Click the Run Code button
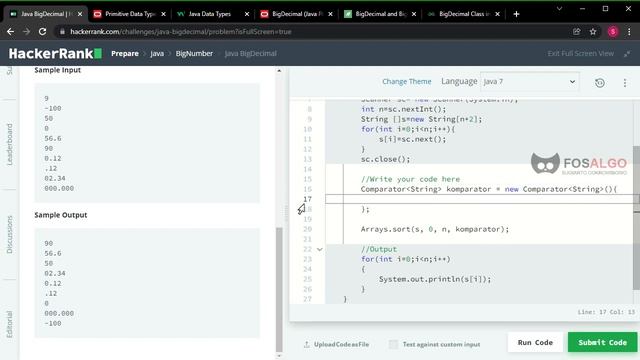640x360 pixels. click(535, 342)
